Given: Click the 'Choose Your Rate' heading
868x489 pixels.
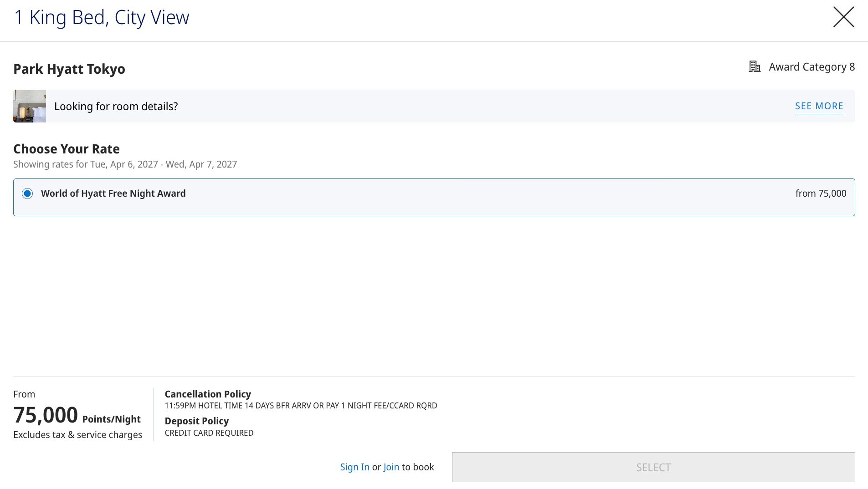Looking at the screenshot, I should click(67, 149).
